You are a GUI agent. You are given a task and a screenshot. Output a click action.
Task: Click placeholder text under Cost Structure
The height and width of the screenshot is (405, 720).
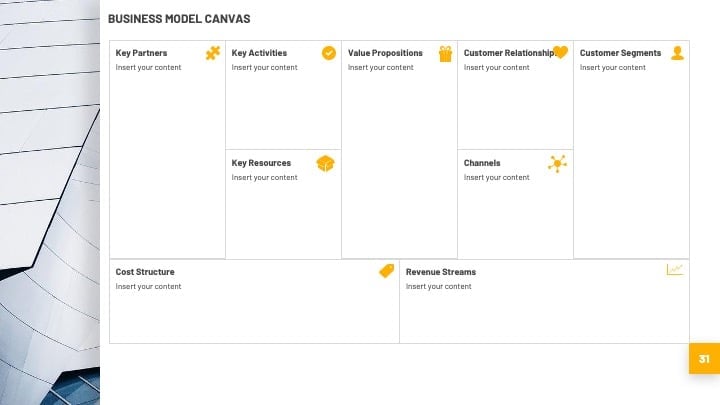148,287
